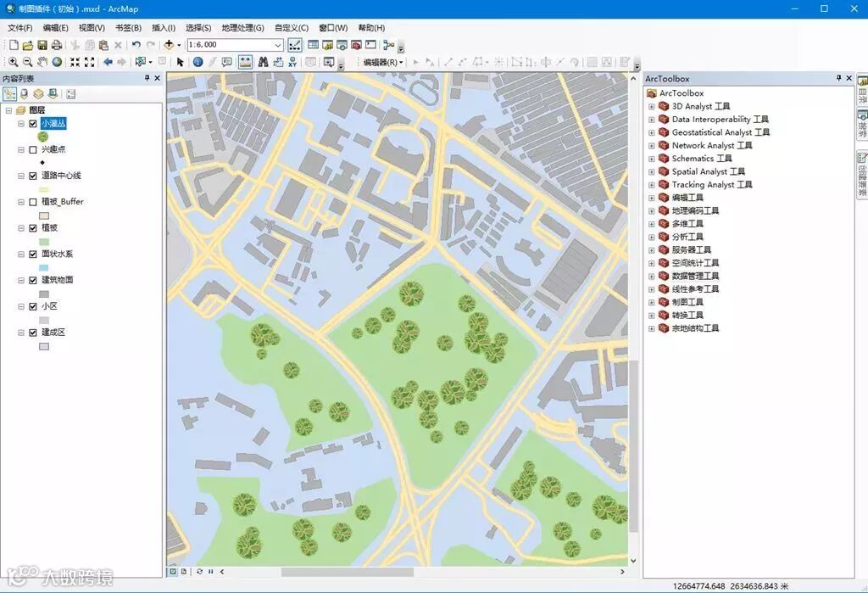Click the 建筑物面 gray symbol swatch
This screenshot has width=868, height=593.
click(x=44, y=294)
